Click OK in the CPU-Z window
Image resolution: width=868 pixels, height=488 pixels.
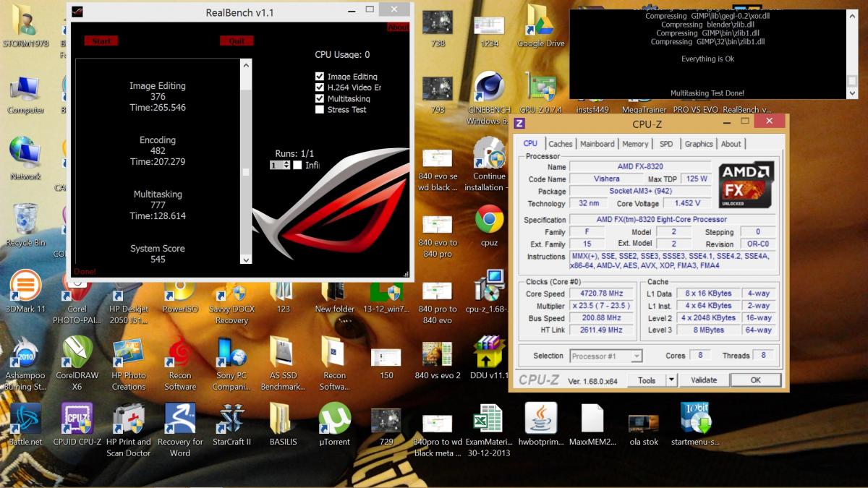click(x=755, y=380)
